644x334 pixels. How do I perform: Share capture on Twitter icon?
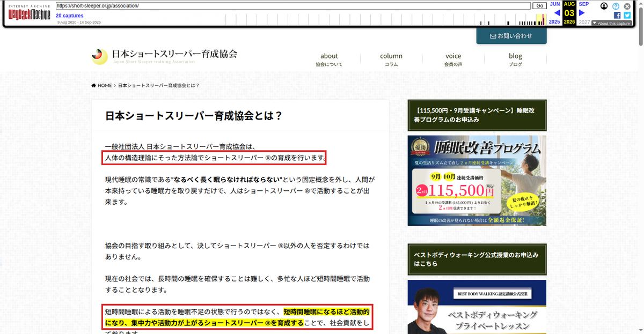[627, 16]
